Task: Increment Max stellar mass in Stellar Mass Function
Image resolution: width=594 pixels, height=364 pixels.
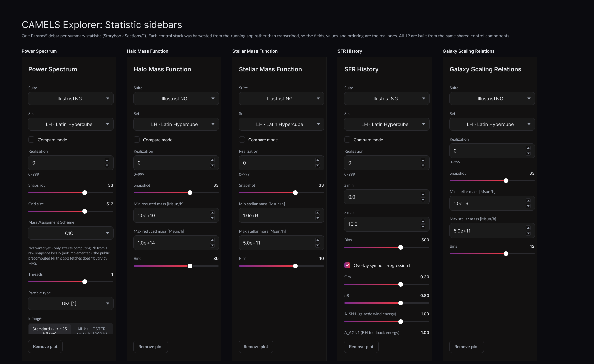Action: (318, 240)
